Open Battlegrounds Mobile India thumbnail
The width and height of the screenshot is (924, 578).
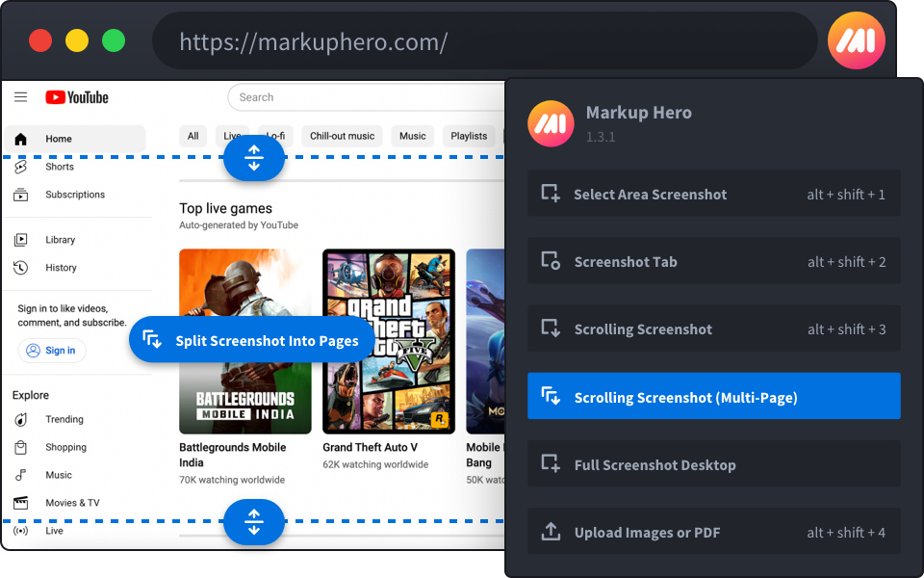coord(245,341)
